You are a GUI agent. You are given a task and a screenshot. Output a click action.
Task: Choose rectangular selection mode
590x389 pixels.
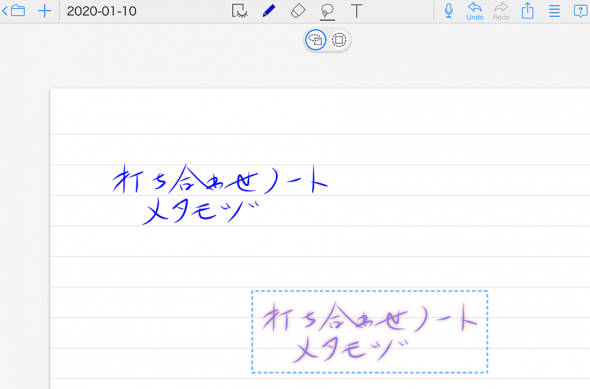[x=339, y=40]
